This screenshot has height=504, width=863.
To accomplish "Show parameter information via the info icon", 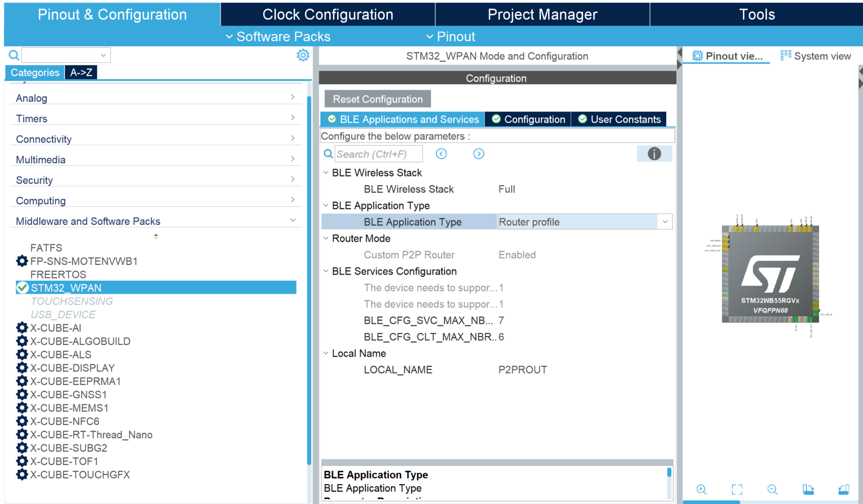I will click(x=654, y=153).
